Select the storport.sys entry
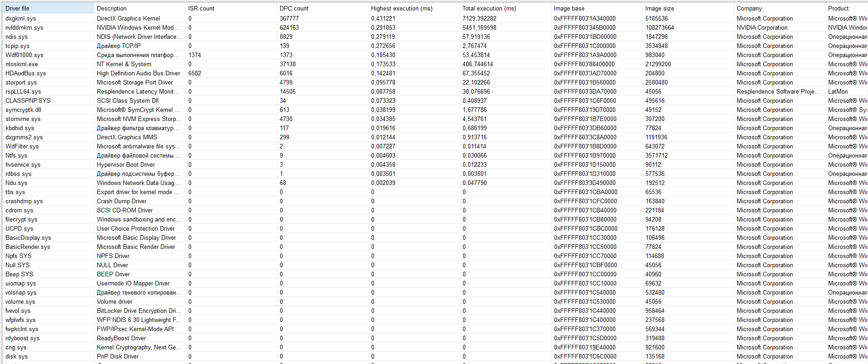 pos(21,82)
